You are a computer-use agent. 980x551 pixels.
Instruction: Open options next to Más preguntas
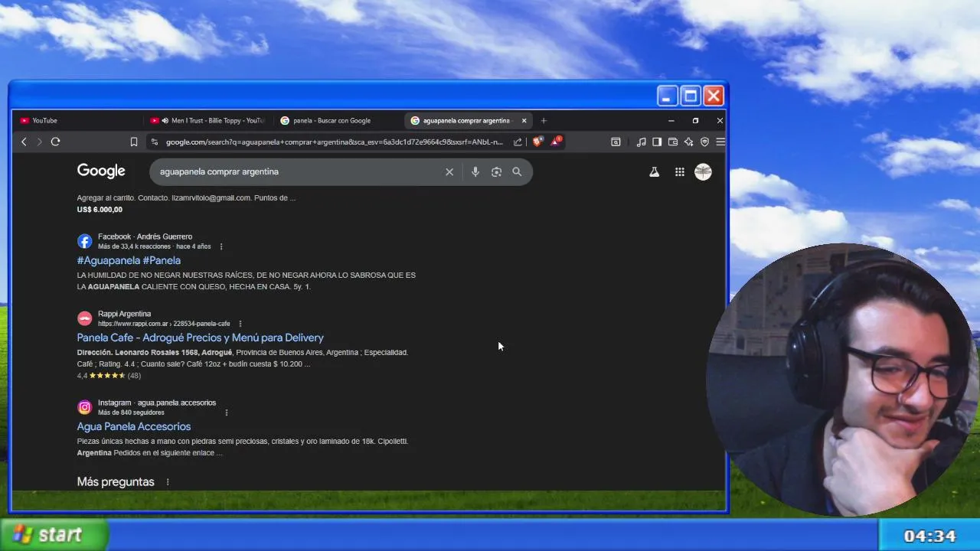168,482
